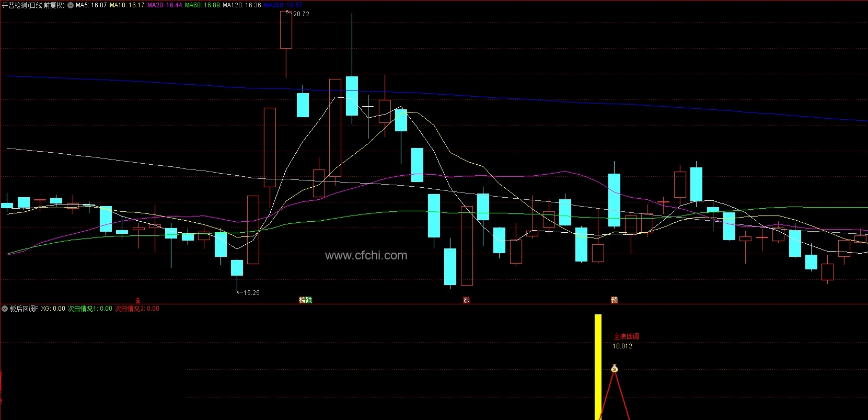Select the yellow signal bar in subchart
Viewport: 868px width, 420px height.
pos(598,367)
